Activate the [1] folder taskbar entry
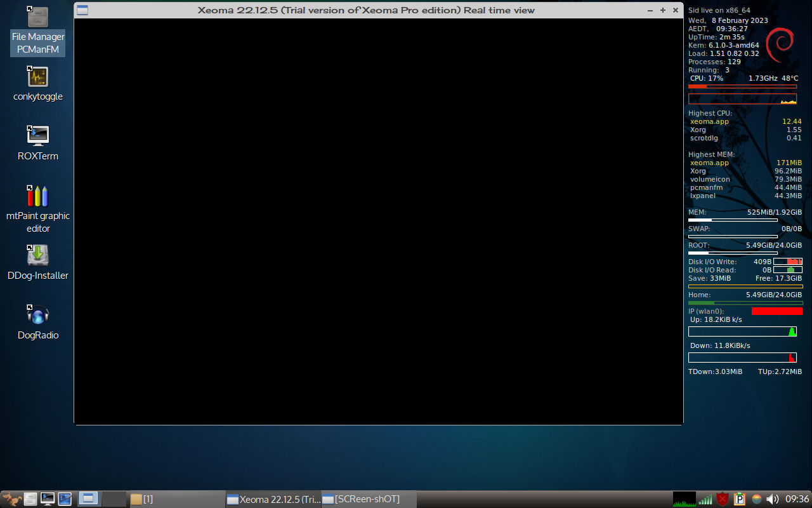The image size is (812, 508). (176, 499)
